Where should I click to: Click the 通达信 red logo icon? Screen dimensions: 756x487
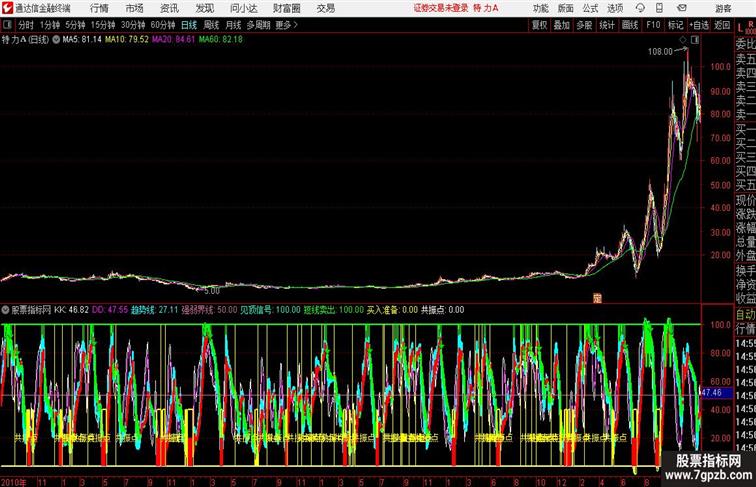(x=7, y=8)
